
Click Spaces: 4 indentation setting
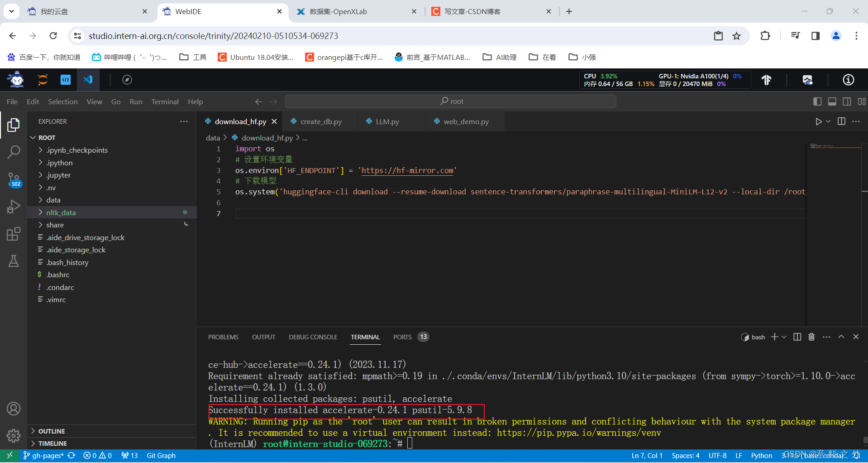click(686, 455)
